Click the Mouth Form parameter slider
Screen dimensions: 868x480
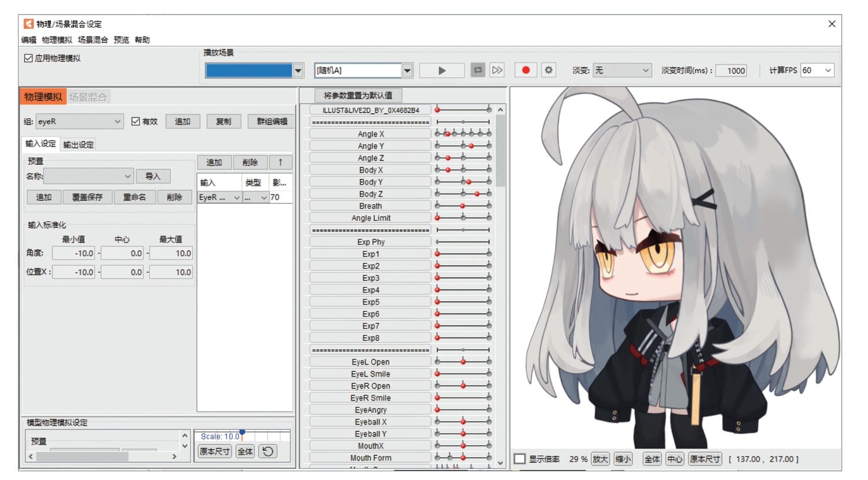click(463, 458)
